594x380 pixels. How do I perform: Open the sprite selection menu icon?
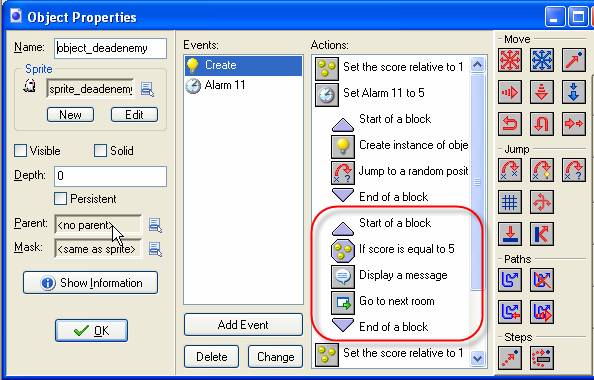pos(147,89)
